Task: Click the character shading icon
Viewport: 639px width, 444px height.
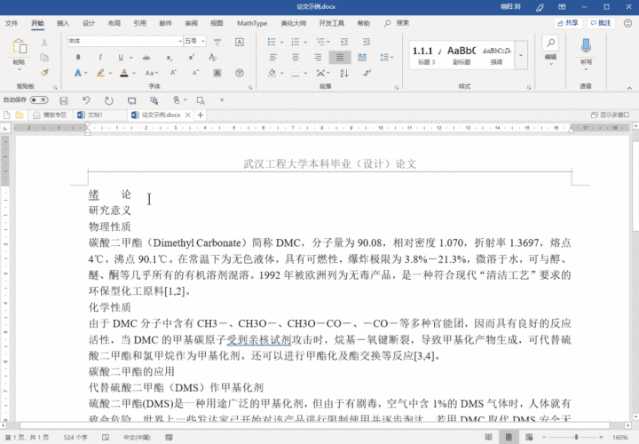Action: click(x=217, y=73)
